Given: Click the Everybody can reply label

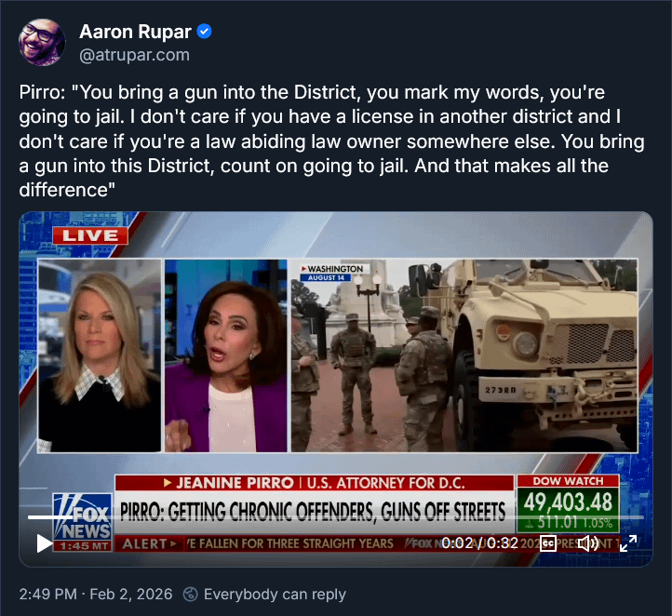Looking at the screenshot, I should click(275, 595).
